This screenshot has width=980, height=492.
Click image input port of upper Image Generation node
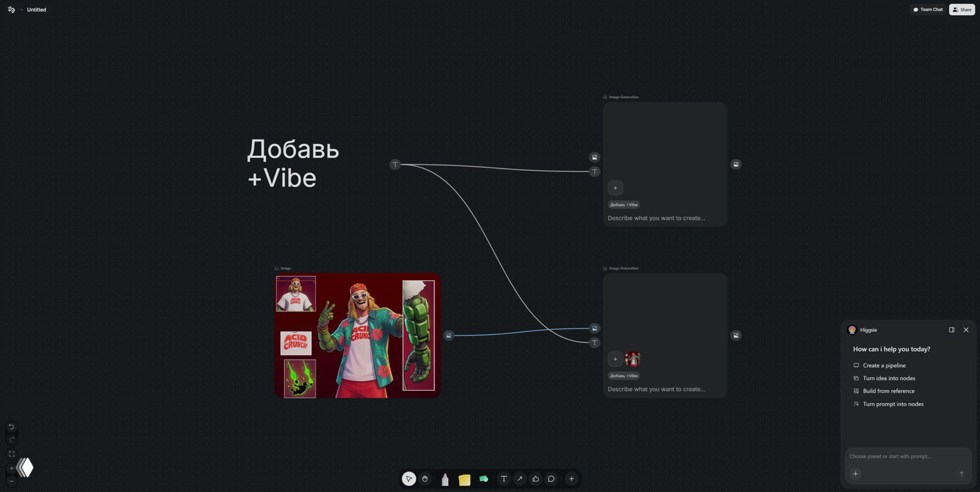594,157
